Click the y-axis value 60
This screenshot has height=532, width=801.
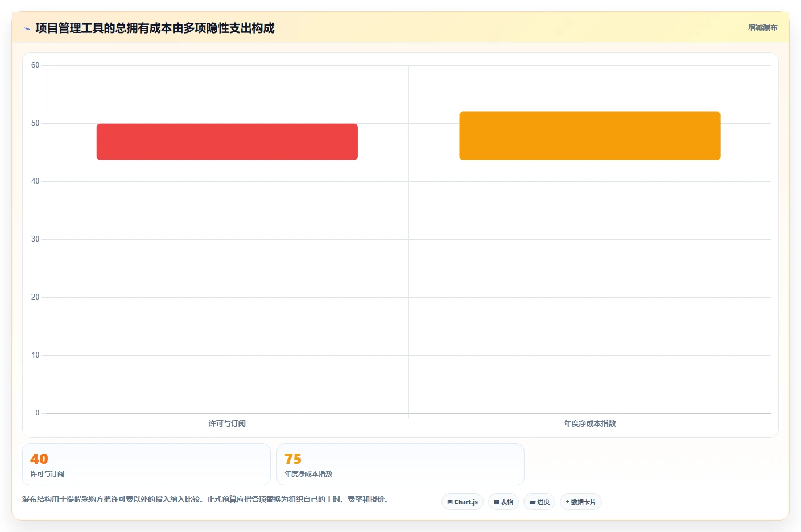point(35,65)
